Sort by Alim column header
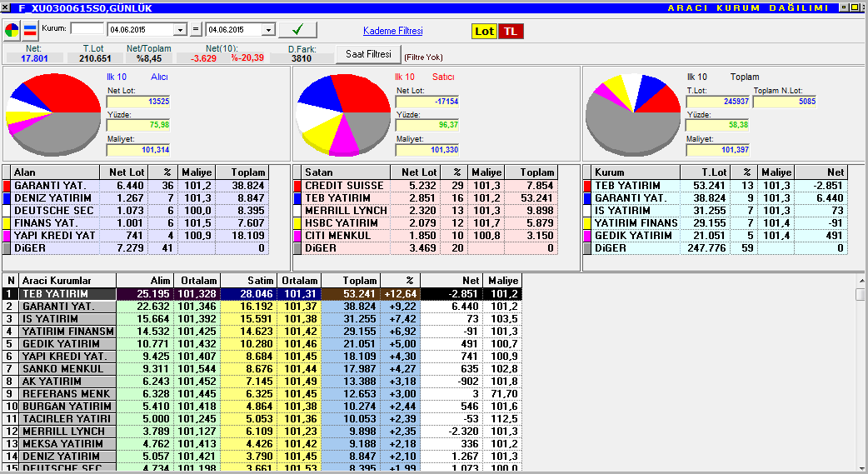The height and width of the screenshot is (474, 868). tap(145, 281)
